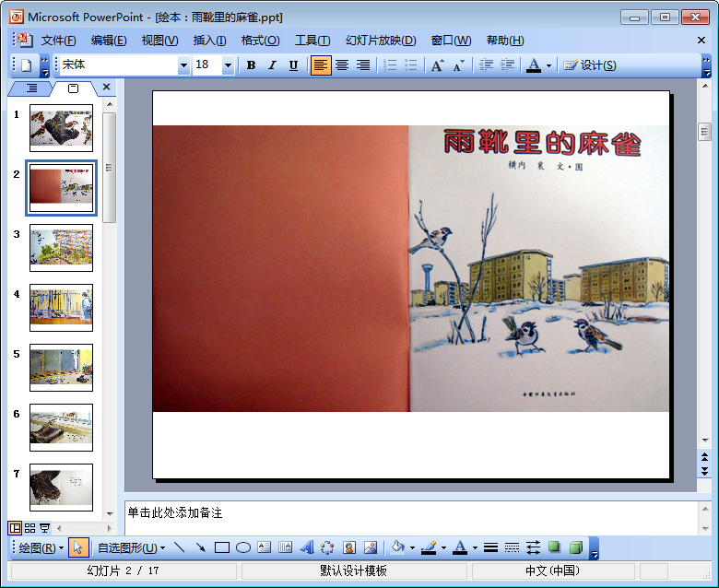This screenshot has height=588, width=719.
Task: Switch to the Slides thumbnail tab
Action: coord(74,88)
